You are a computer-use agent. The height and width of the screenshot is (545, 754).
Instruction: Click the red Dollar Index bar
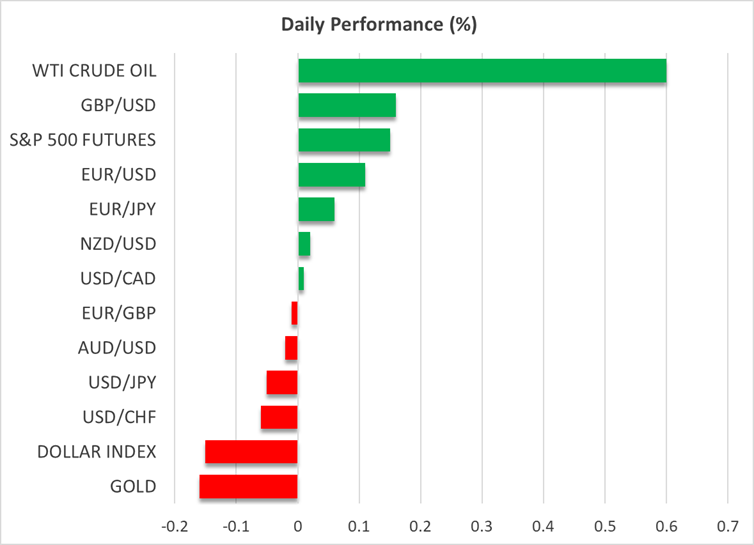(251, 452)
